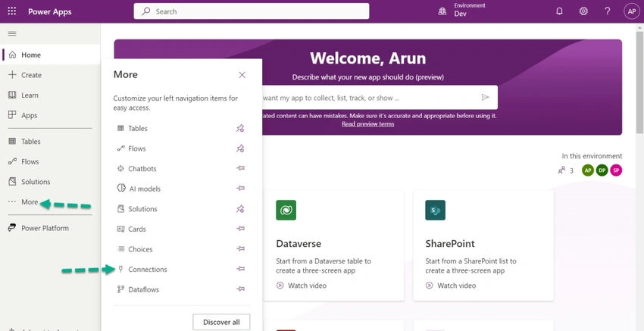Open the settings gear icon
This screenshot has height=331, width=644.
[583, 11]
